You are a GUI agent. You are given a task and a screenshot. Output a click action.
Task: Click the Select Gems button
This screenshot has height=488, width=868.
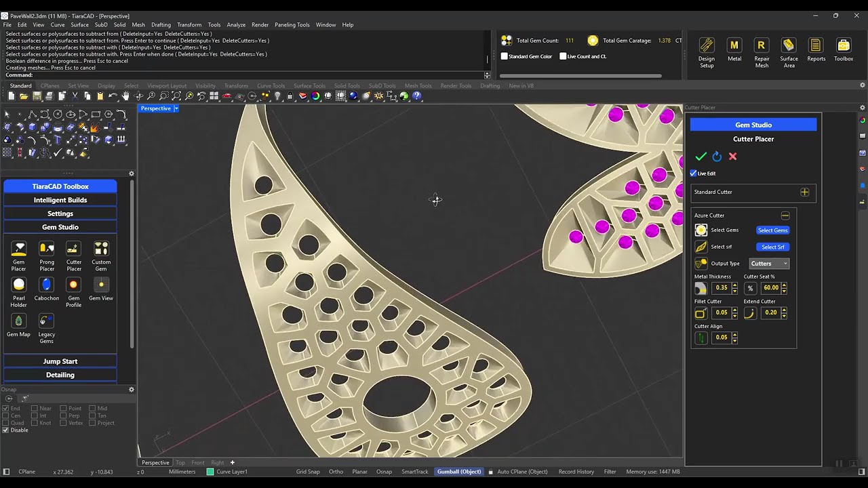[772, 230]
